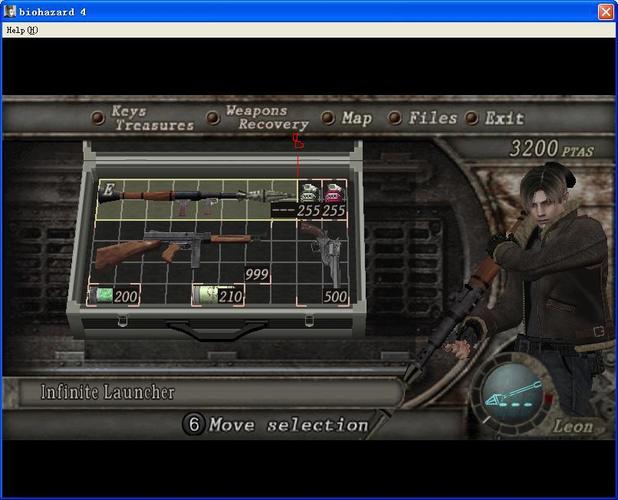Click the 3200 PTAS money display

[551, 150]
